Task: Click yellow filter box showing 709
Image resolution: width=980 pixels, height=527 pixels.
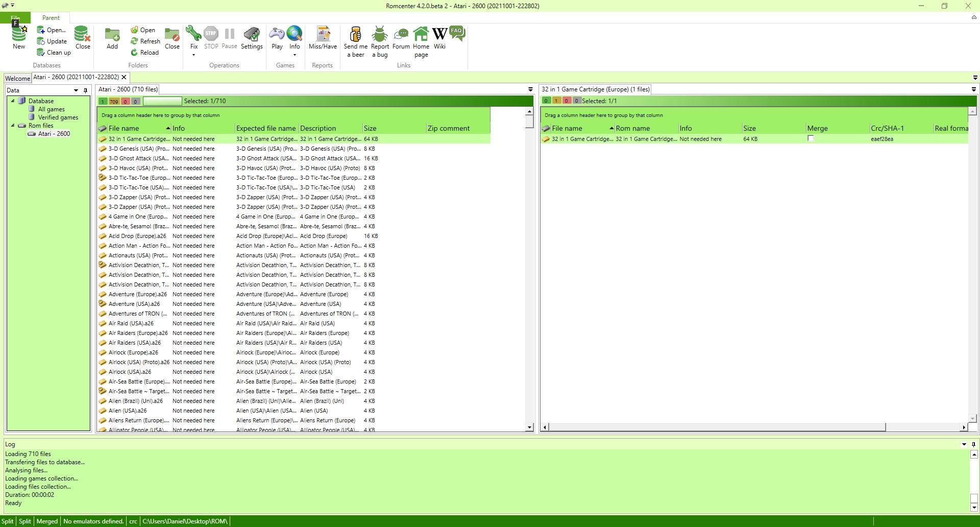Action: tap(114, 101)
